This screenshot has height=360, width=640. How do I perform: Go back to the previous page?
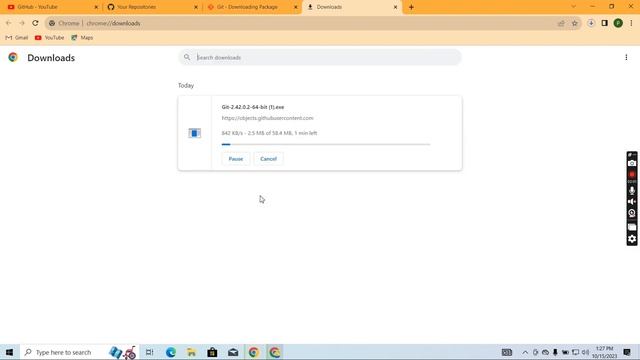pyautogui.click(x=9, y=23)
